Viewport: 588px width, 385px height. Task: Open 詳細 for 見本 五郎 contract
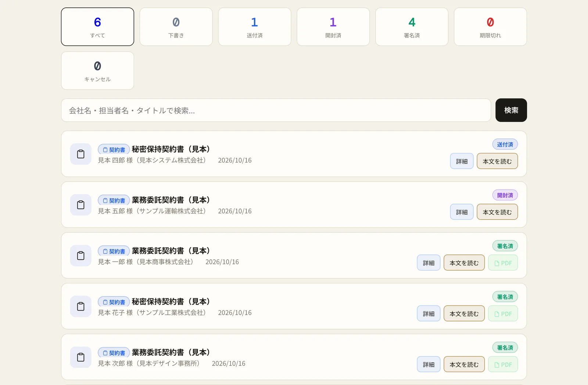point(462,212)
